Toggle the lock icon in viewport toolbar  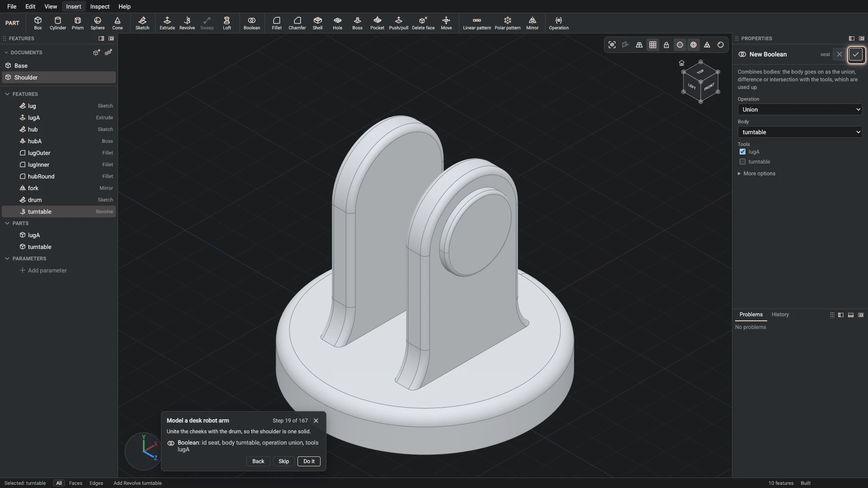(666, 45)
